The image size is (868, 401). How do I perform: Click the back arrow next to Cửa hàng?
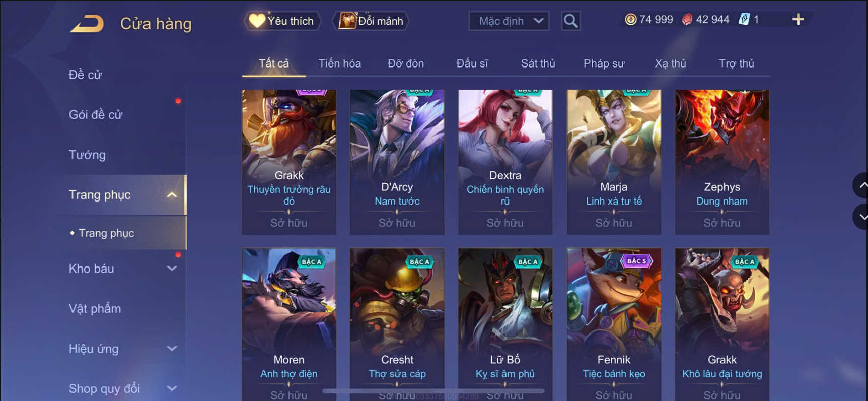(87, 23)
